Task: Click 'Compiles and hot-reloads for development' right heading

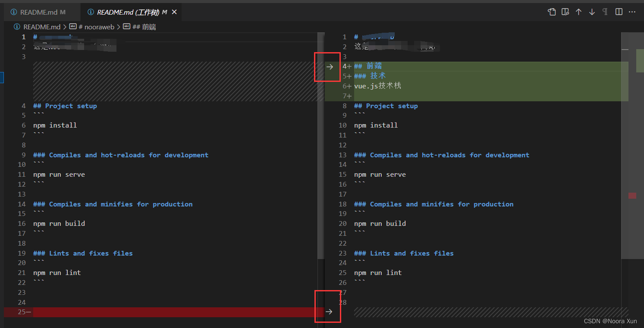Action: [x=442, y=155]
